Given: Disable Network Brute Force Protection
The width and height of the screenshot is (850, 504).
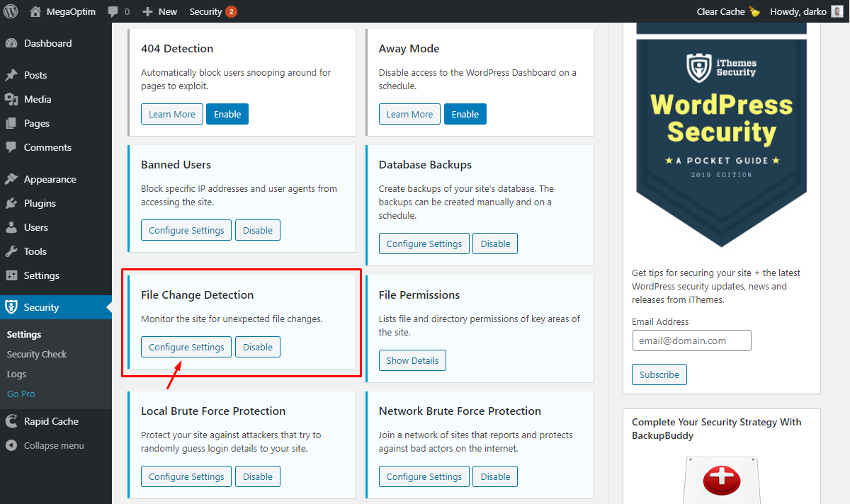Looking at the screenshot, I should tap(495, 476).
